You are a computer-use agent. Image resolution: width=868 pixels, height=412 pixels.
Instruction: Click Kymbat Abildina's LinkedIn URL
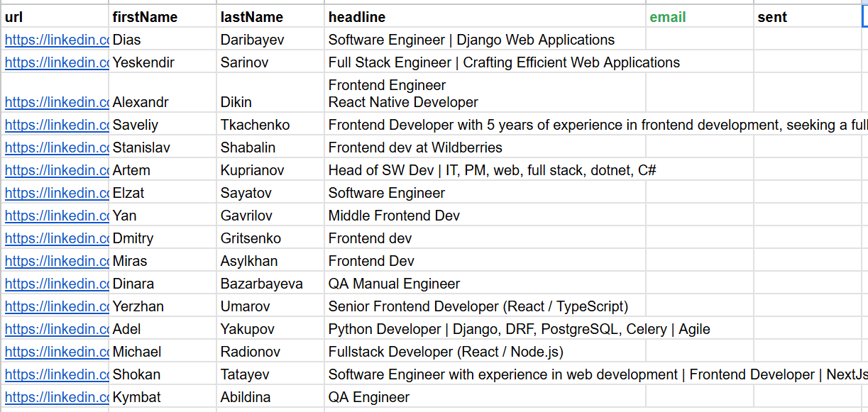click(x=57, y=398)
